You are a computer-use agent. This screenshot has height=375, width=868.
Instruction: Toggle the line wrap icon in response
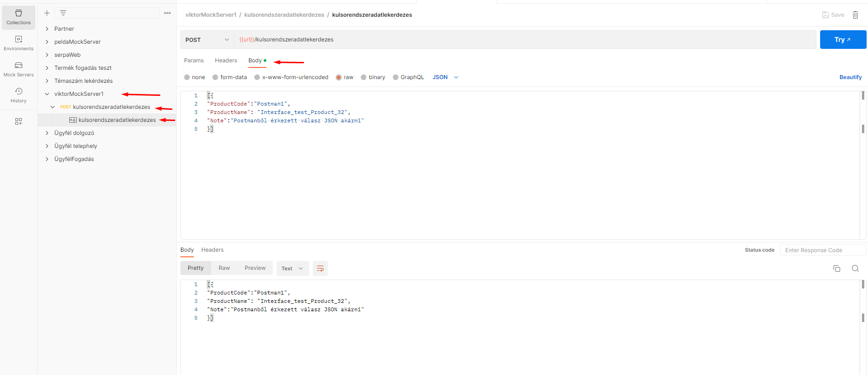320,268
